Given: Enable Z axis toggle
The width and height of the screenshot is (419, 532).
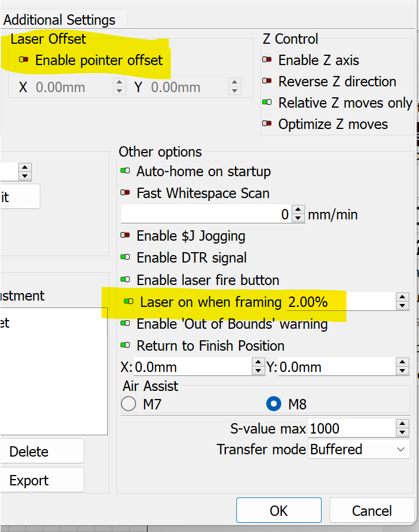Looking at the screenshot, I should tap(267, 60).
